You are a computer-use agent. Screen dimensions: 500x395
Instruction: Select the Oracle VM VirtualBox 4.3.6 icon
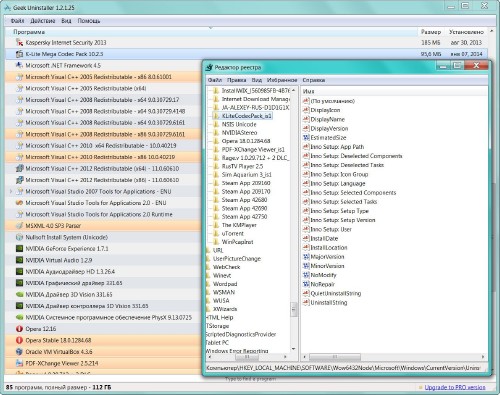point(19,352)
